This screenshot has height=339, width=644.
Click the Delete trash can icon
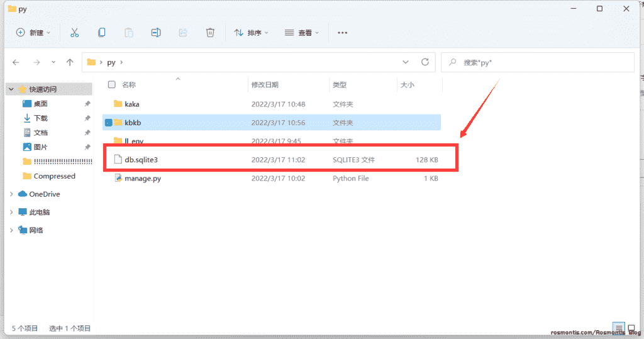[210, 33]
